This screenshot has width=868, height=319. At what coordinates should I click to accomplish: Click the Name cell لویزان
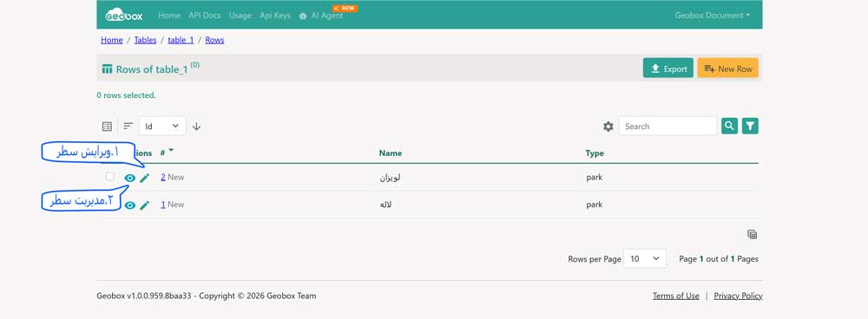point(390,178)
